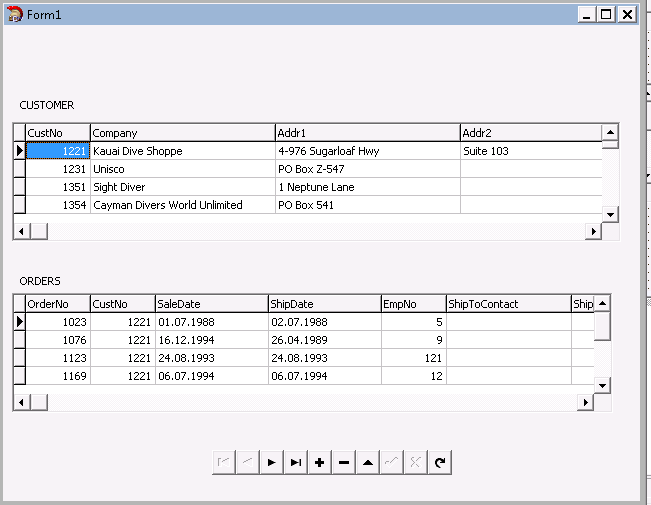Click row indicator for order 1169

[x=20, y=376]
